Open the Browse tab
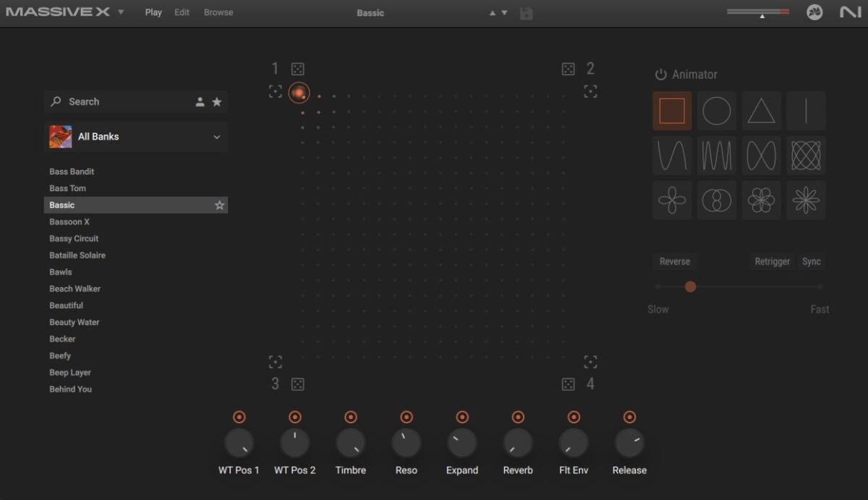Viewport: 868px width, 500px height. click(x=218, y=12)
